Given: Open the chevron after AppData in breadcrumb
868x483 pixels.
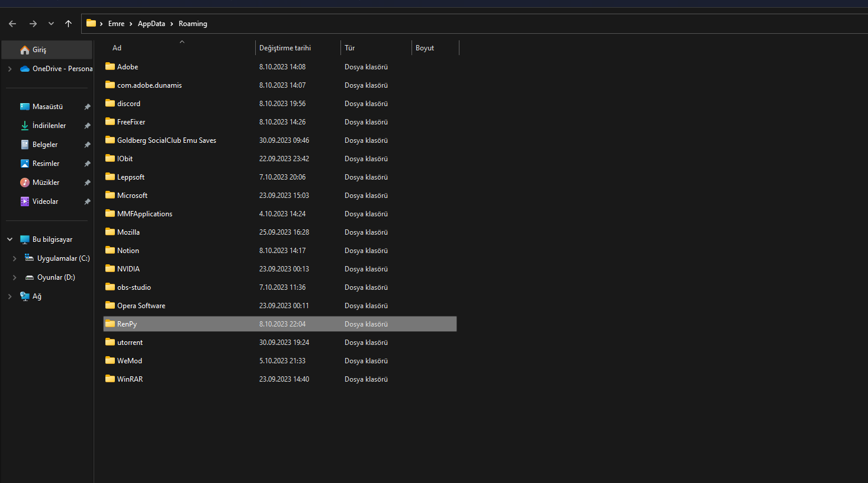Looking at the screenshot, I should click(172, 24).
